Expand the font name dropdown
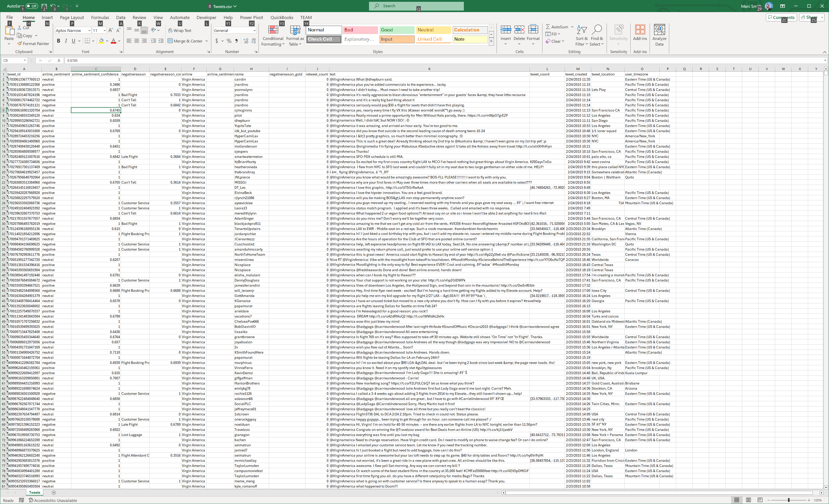Screen dimensions: 829x504 89,31
